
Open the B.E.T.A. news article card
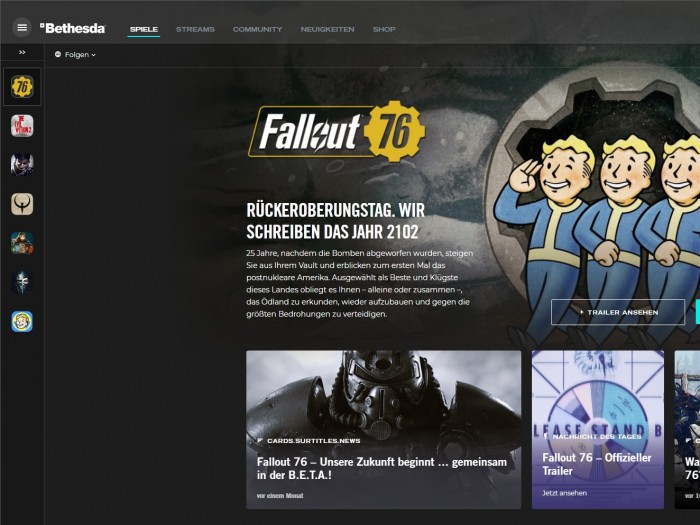coord(383,429)
